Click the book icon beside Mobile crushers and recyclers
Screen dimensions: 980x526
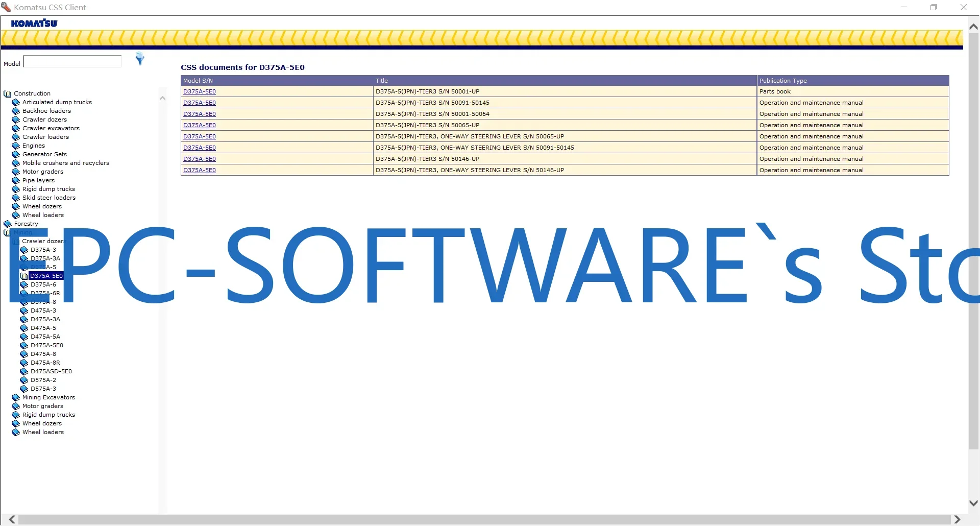pos(16,163)
